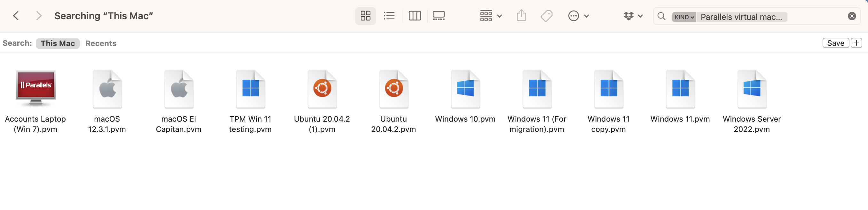Go back with the left arrow
The height and width of the screenshot is (210, 868).
[16, 16]
